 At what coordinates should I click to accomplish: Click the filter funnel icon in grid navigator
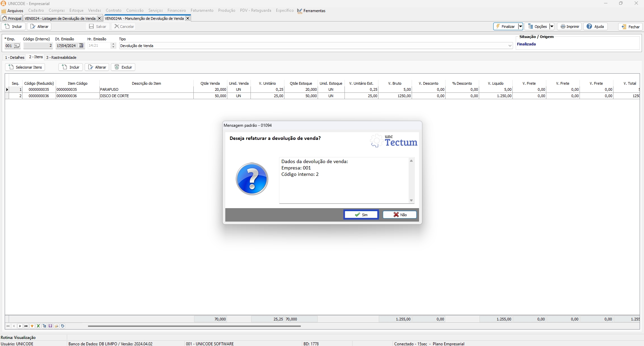[32, 326]
